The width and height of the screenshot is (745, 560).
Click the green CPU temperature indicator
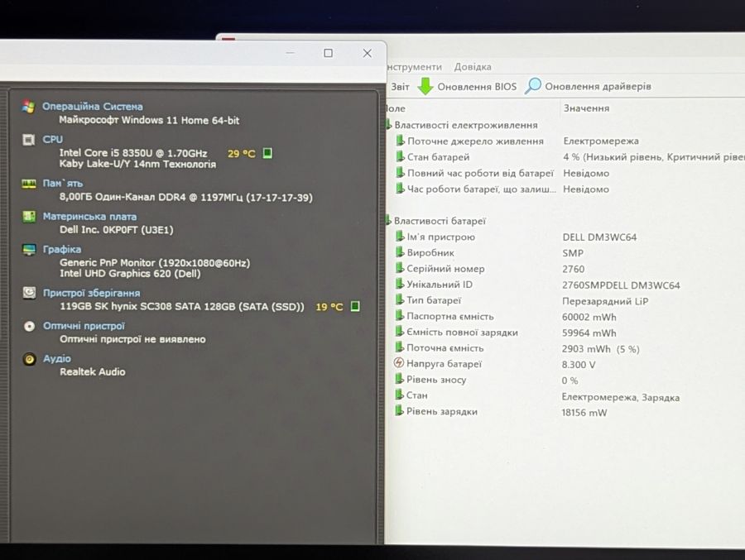(x=267, y=153)
